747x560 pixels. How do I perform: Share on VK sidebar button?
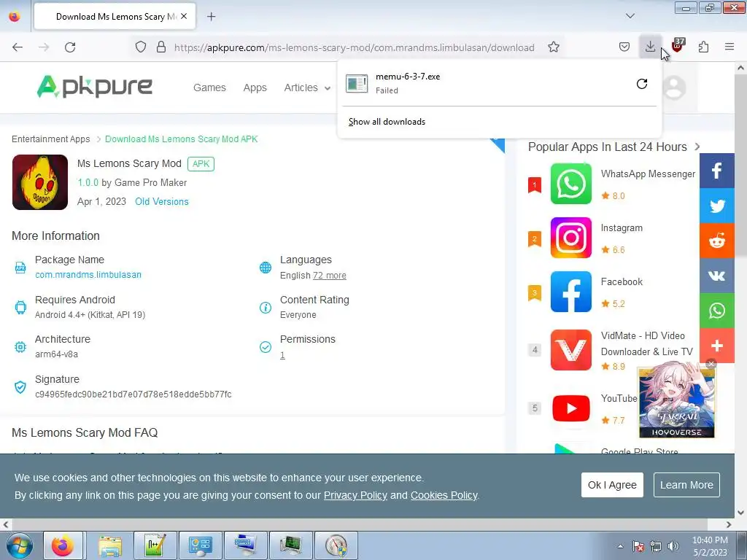pyautogui.click(x=716, y=276)
